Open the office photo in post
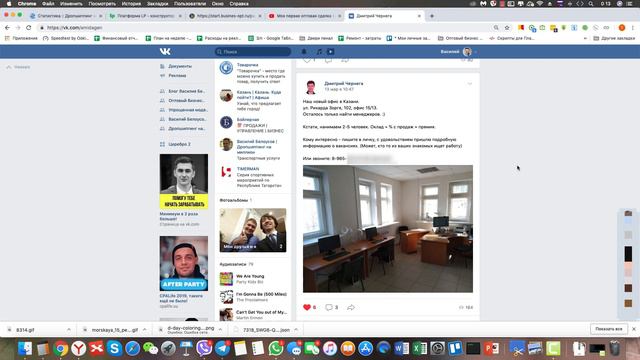640x360 pixels. 388,229
